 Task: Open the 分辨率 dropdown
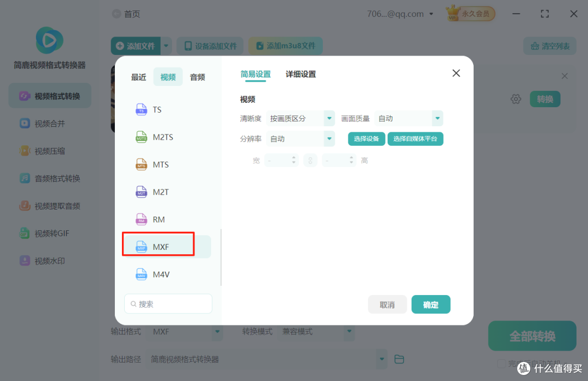pyautogui.click(x=329, y=139)
